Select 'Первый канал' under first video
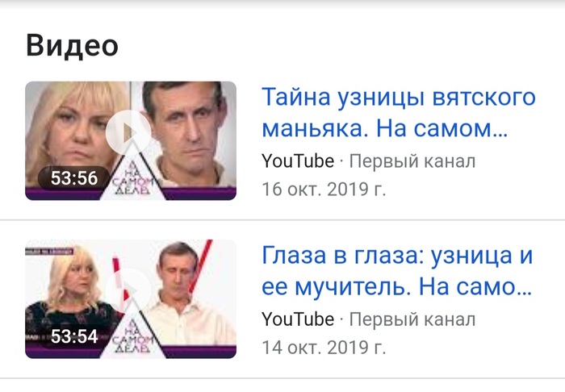This screenshot has height=392, width=565. click(x=412, y=161)
